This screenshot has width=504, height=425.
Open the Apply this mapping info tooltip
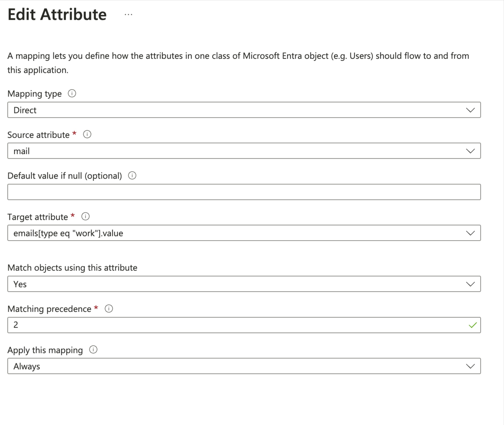pos(93,349)
